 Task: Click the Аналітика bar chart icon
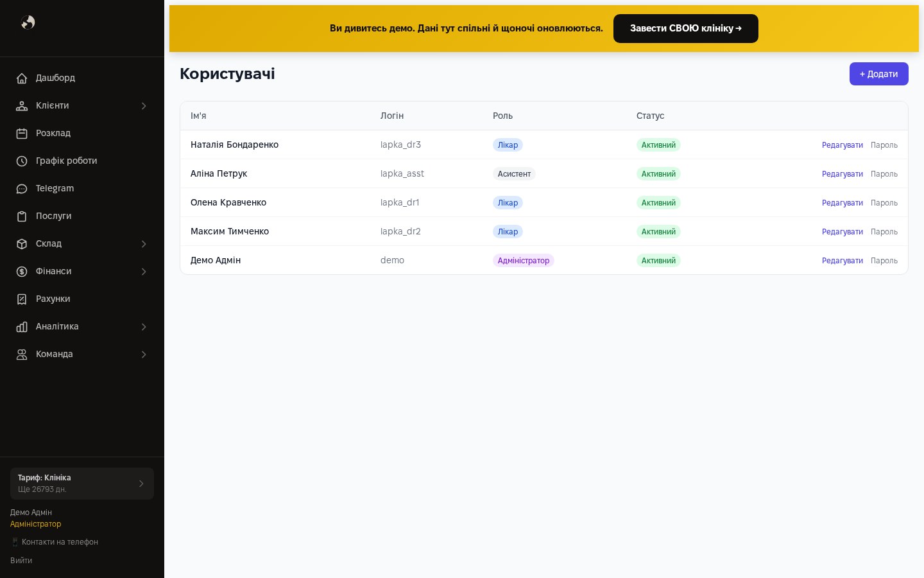click(x=22, y=327)
